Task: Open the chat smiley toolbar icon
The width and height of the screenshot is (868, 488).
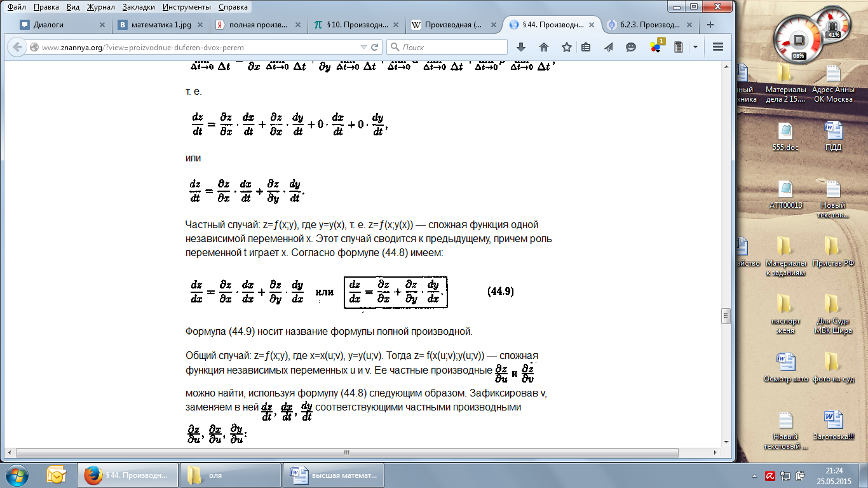Action: pos(630,47)
